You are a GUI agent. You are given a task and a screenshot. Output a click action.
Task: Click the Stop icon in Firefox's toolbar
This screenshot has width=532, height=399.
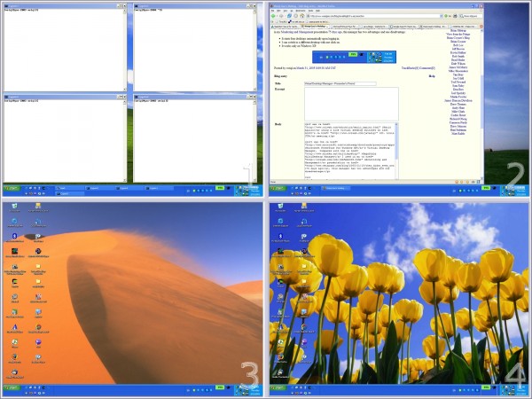click(295, 16)
